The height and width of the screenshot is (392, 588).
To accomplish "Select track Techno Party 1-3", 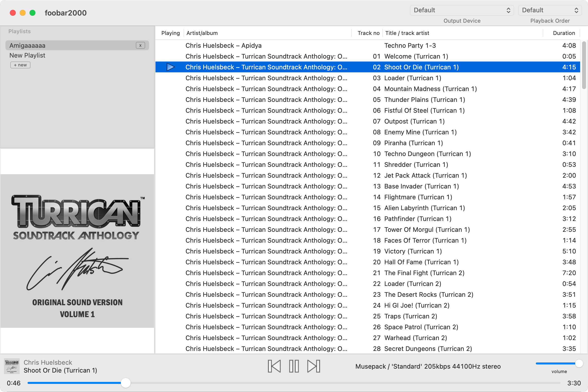I will [x=410, y=46].
